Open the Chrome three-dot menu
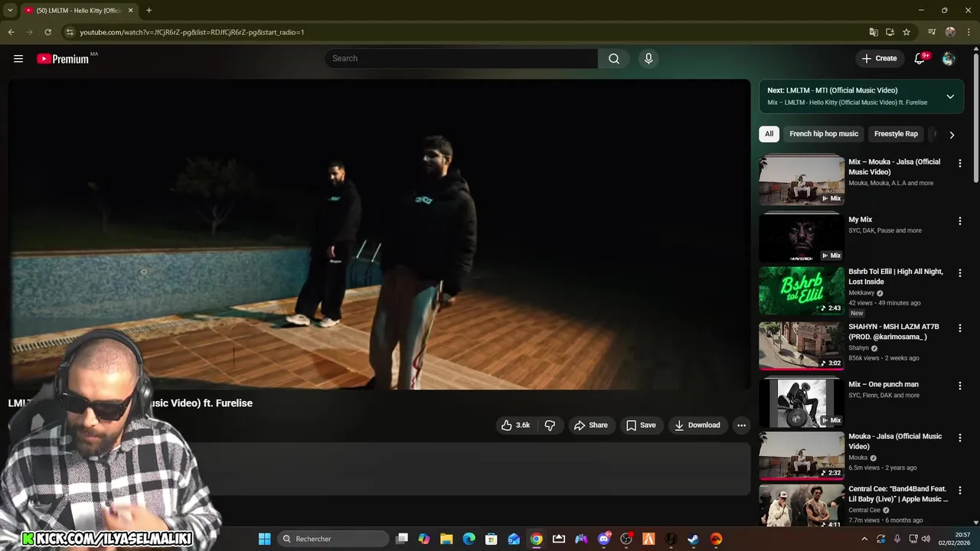Viewport: 980px width, 551px height. pos(969,32)
